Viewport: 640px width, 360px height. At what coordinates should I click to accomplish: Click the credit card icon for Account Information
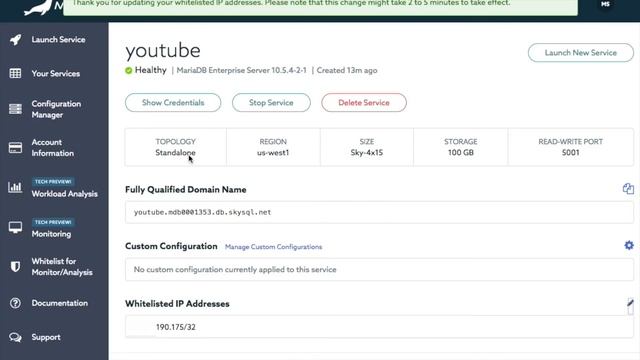point(16,147)
